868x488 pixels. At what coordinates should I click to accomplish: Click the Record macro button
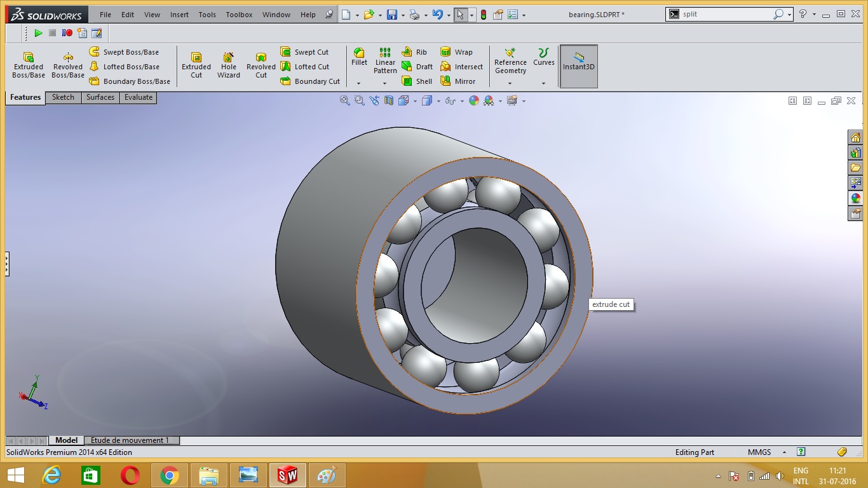pyautogui.click(x=67, y=33)
